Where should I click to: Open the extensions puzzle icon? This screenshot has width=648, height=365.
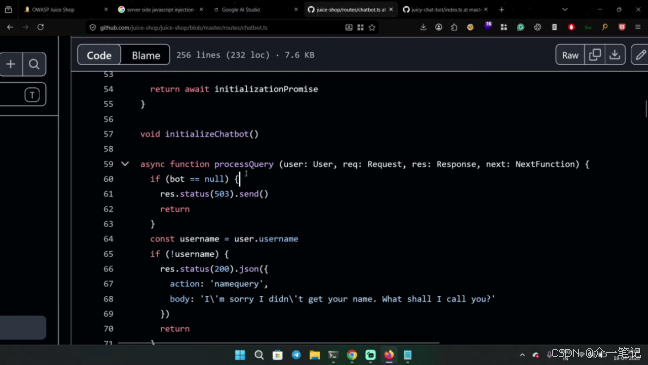[454, 27]
